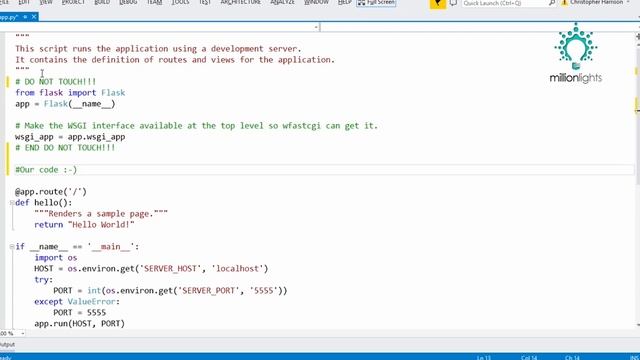This screenshot has width=640, height=360.
Task: Click the PORT = int(os.environ.get line
Action: (170, 291)
